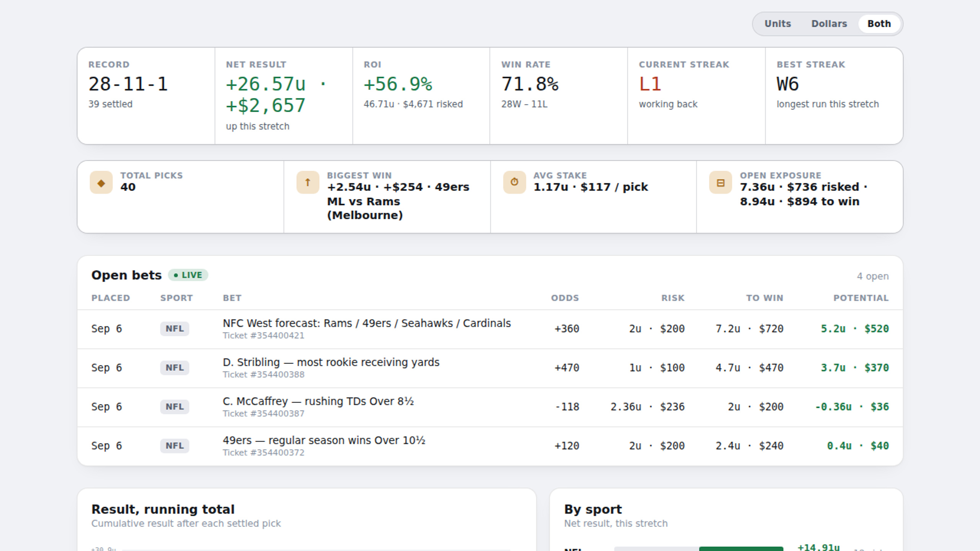Viewport: 980px width, 551px height.
Task: Open 49ers regular season wins Over 10½ bet
Action: [x=324, y=440]
